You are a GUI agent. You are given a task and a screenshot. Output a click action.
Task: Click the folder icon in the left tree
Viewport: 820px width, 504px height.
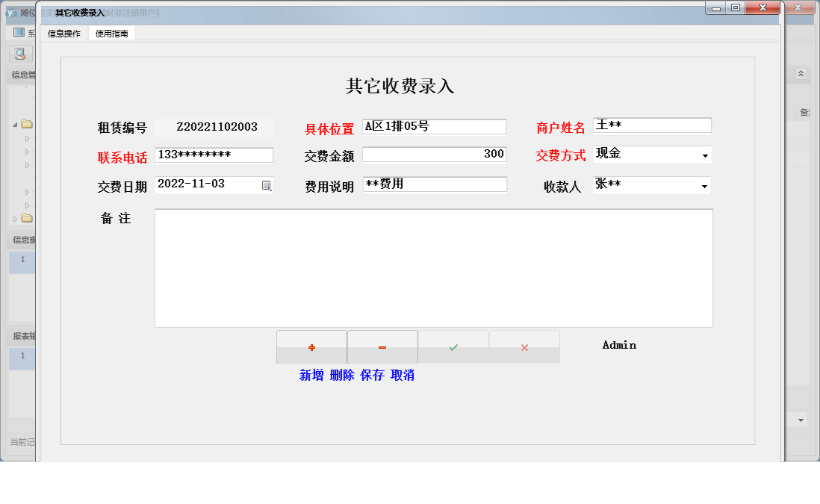pyautogui.click(x=25, y=123)
